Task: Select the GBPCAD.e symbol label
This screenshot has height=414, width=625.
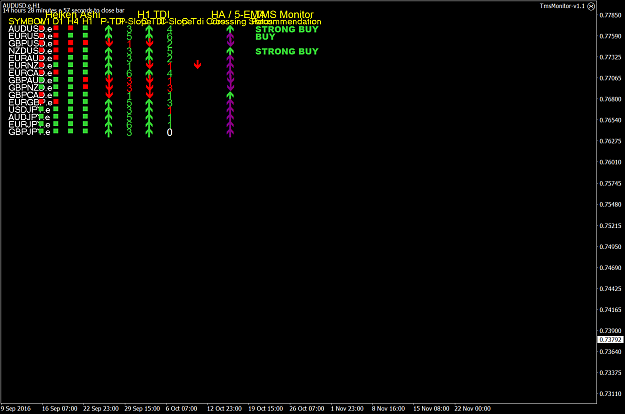Action: 30,95
